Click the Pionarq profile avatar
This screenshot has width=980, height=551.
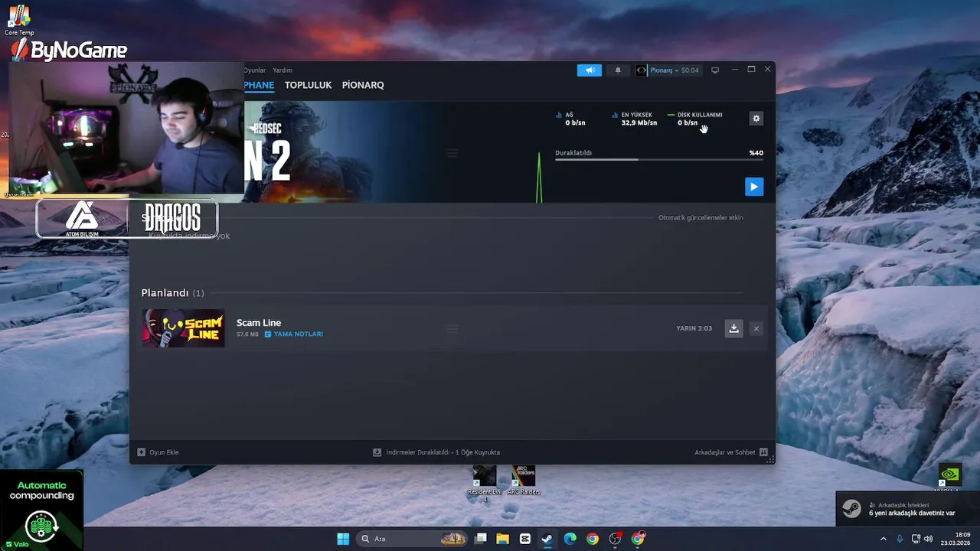click(x=642, y=70)
